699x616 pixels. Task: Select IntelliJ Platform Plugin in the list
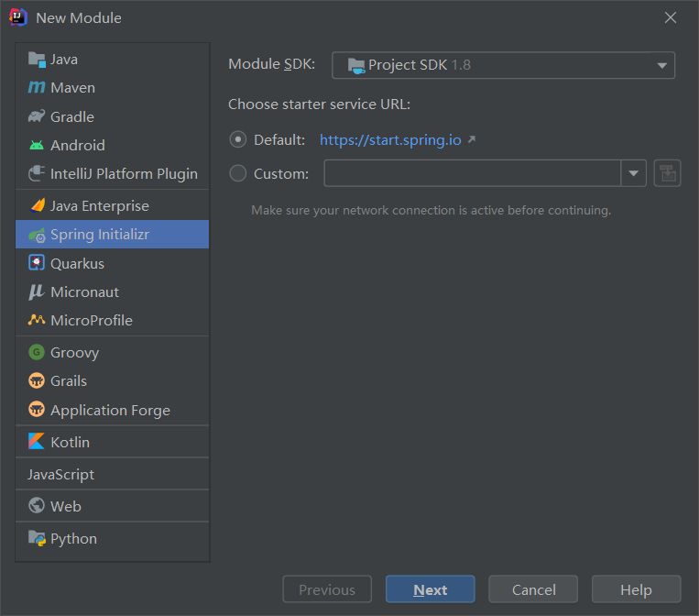click(x=113, y=173)
